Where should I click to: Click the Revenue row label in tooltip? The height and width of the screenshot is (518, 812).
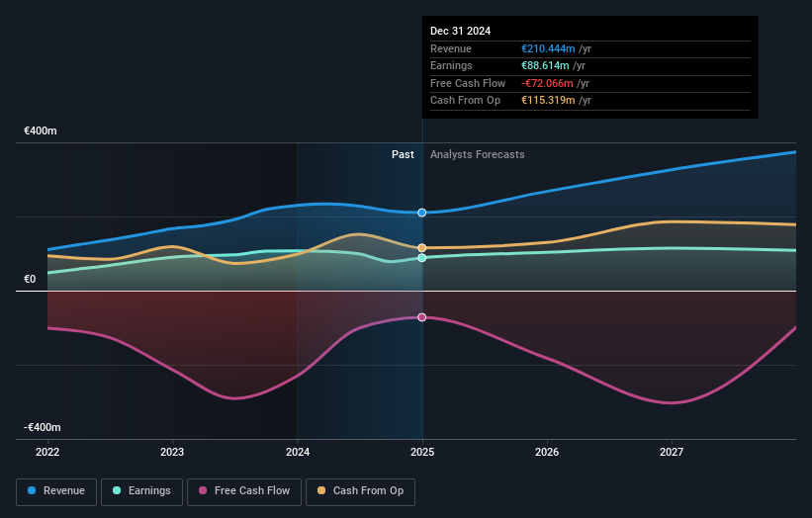click(451, 48)
